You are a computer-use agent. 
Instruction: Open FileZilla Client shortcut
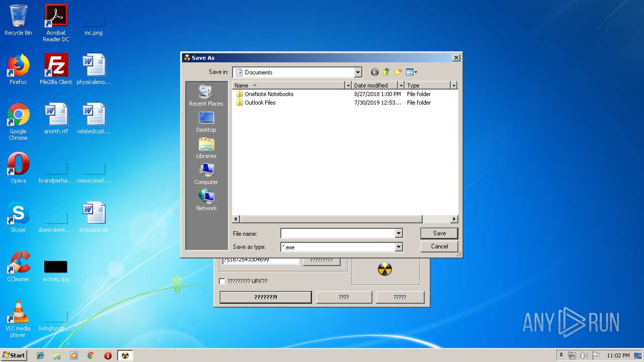tap(56, 69)
